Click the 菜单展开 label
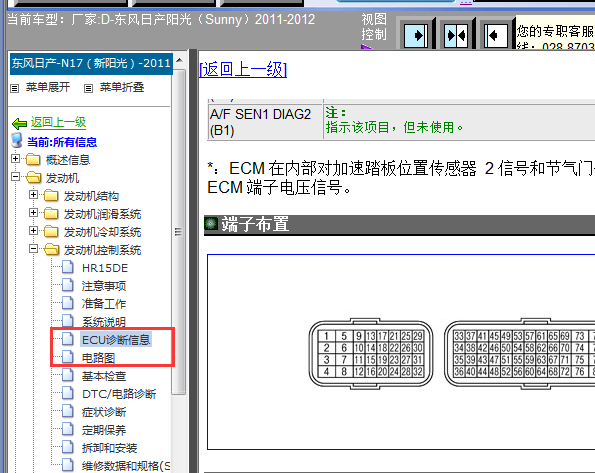Screen dimensions: 595x473 click(48, 87)
